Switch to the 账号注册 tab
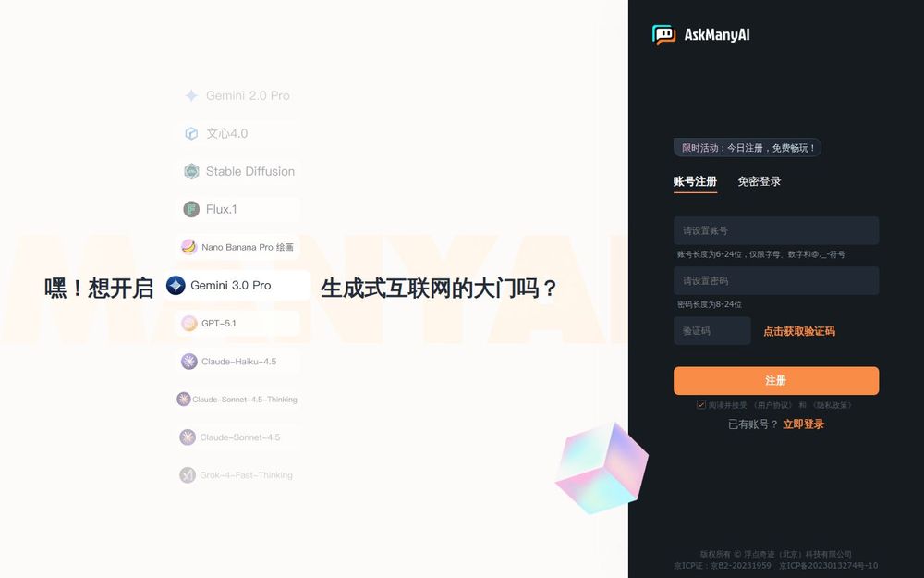Image resolution: width=924 pixels, height=578 pixels. (696, 181)
